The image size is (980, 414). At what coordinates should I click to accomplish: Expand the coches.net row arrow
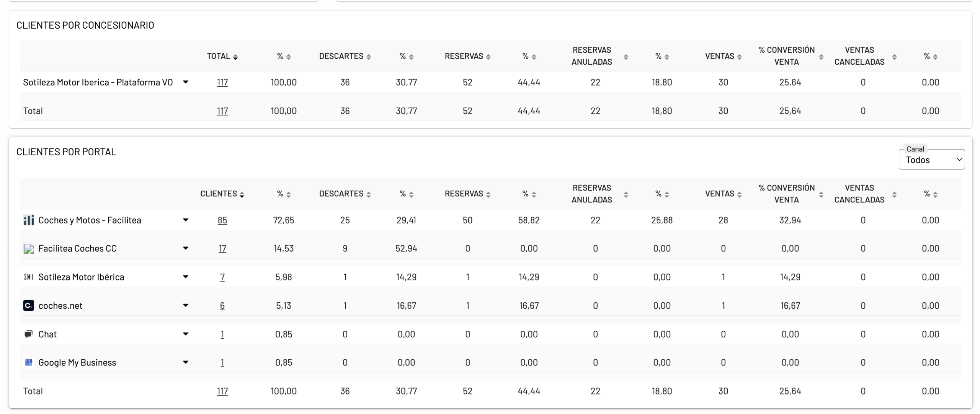186,305
